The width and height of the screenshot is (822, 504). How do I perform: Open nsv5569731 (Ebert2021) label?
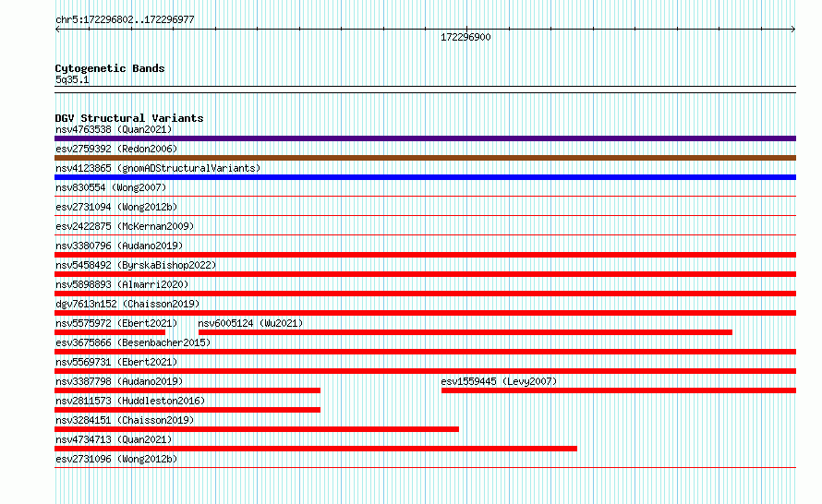click(116, 362)
